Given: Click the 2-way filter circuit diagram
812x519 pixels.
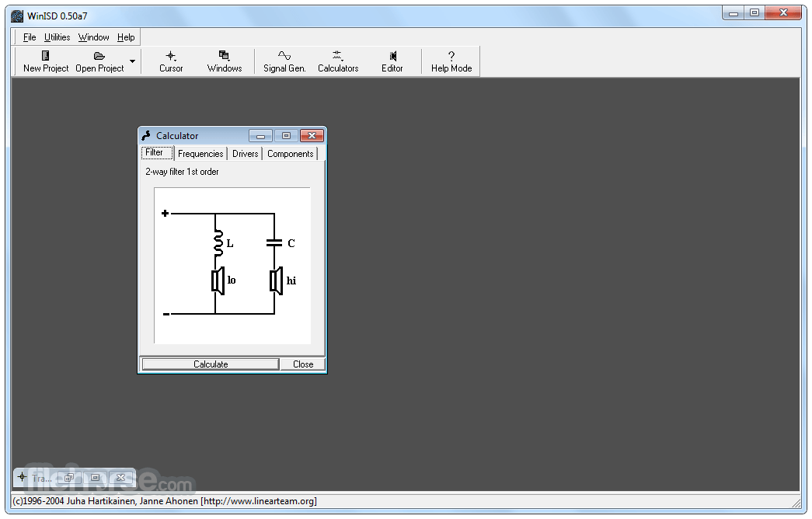Looking at the screenshot, I should [x=232, y=265].
